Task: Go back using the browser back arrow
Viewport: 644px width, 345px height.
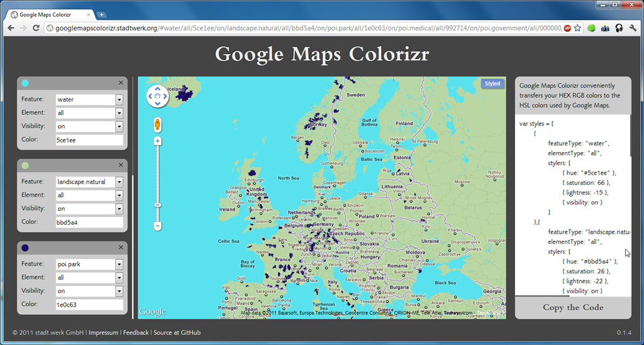Action: point(11,28)
